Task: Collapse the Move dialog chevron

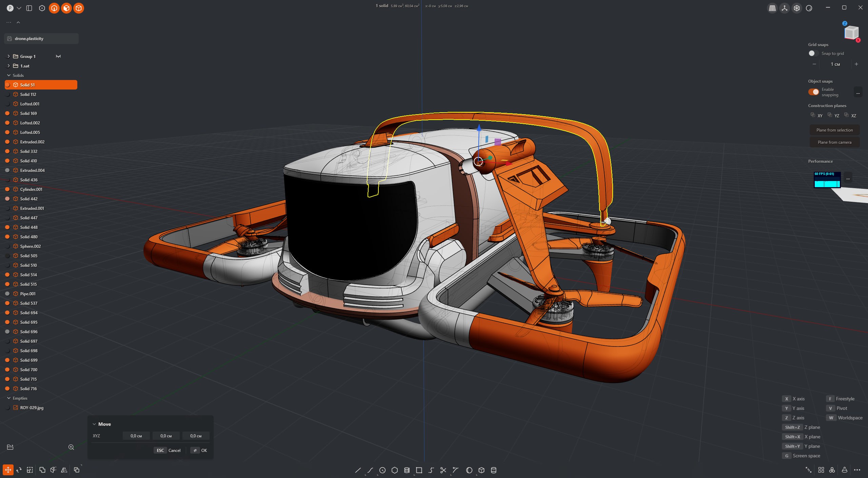Action: [x=94, y=424]
